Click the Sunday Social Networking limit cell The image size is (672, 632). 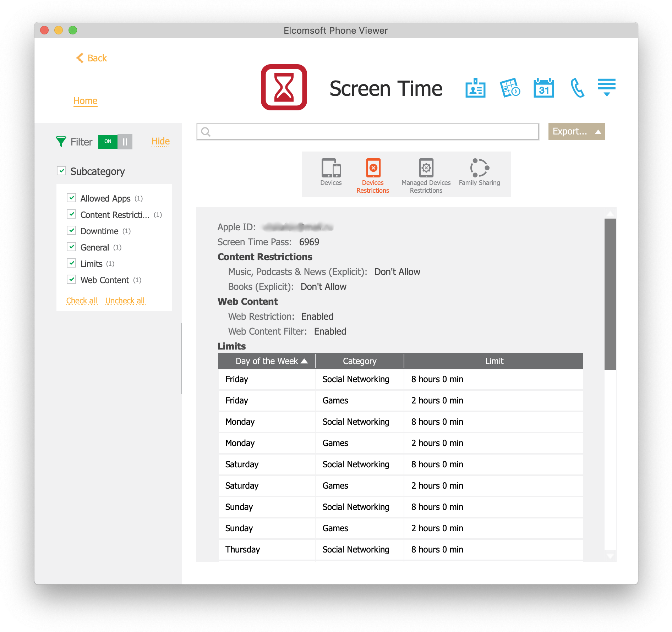pyautogui.click(x=494, y=507)
